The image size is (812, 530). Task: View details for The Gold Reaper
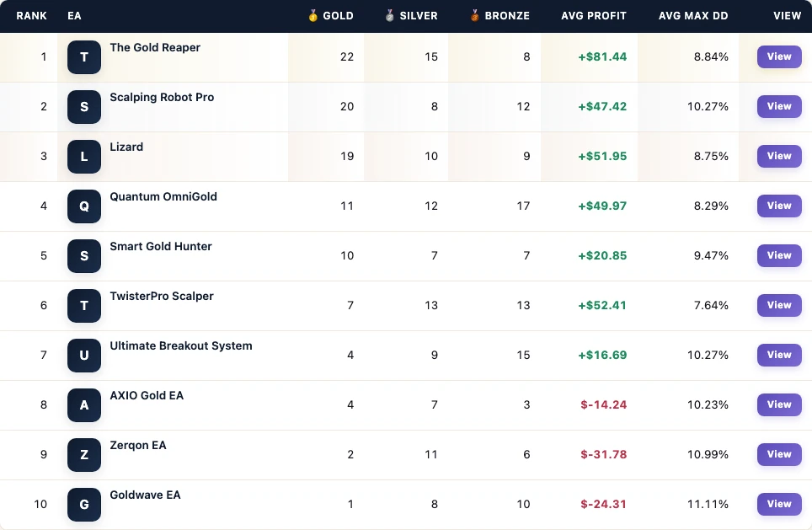(x=779, y=56)
